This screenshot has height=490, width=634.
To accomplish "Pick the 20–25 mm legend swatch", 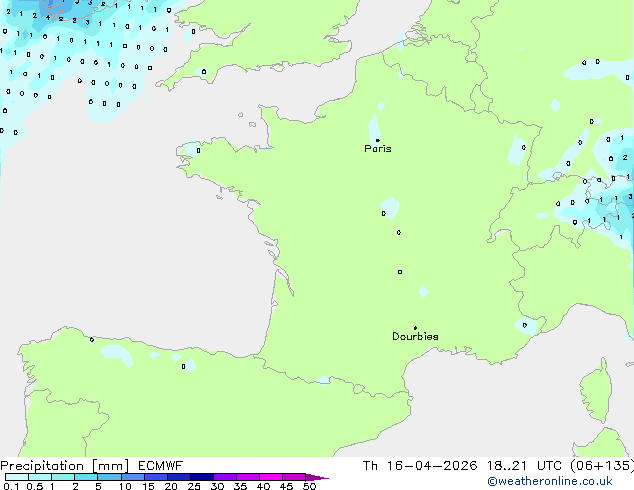I will (179, 477).
